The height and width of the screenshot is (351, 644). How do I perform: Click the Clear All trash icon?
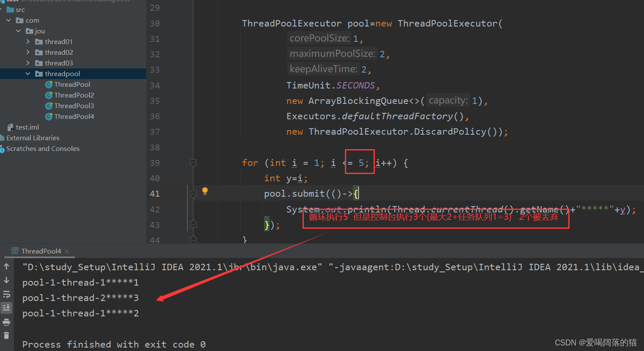6,336
